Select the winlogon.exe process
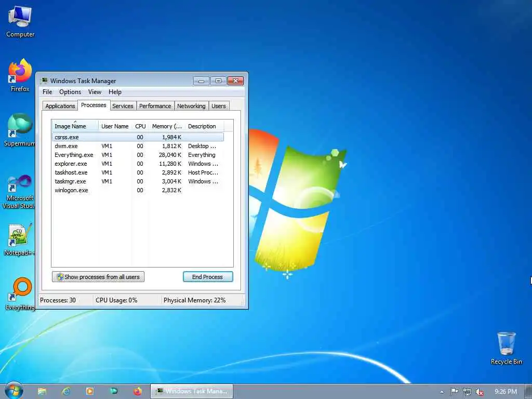Screen dimensions: 532x399 click(138, 190)
